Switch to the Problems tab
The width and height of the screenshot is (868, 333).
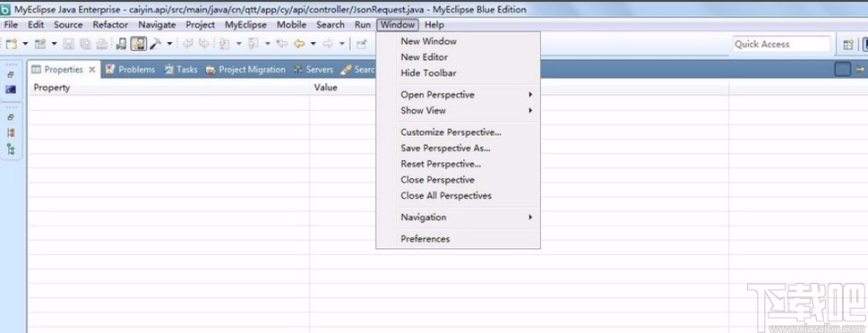click(131, 70)
